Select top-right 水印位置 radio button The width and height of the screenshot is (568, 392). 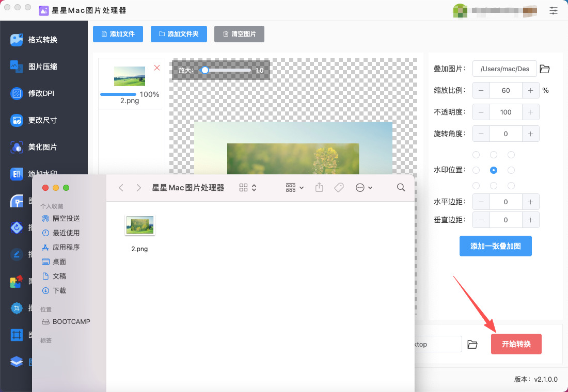[x=511, y=155]
